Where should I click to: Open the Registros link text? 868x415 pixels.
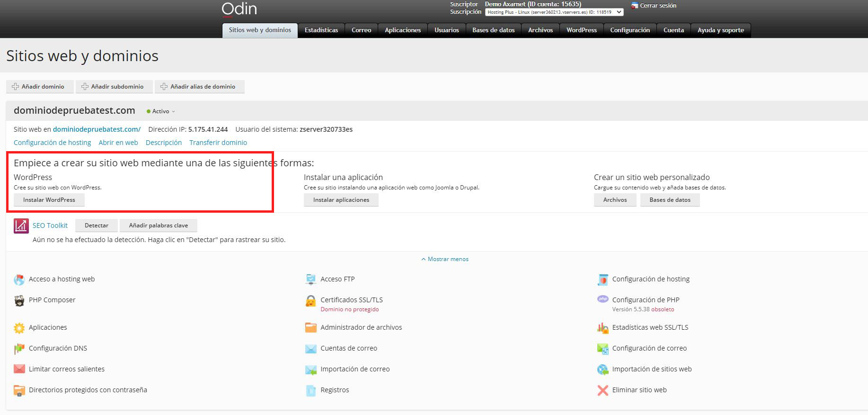pos(335,390)
